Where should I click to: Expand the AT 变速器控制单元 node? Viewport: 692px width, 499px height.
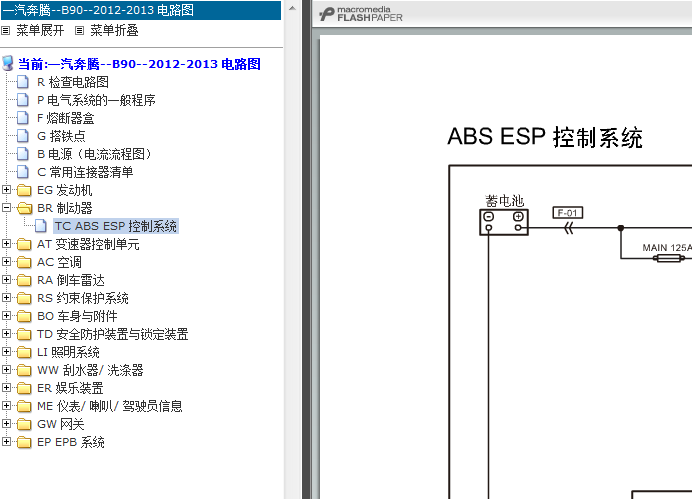click(x=6, y=244)
